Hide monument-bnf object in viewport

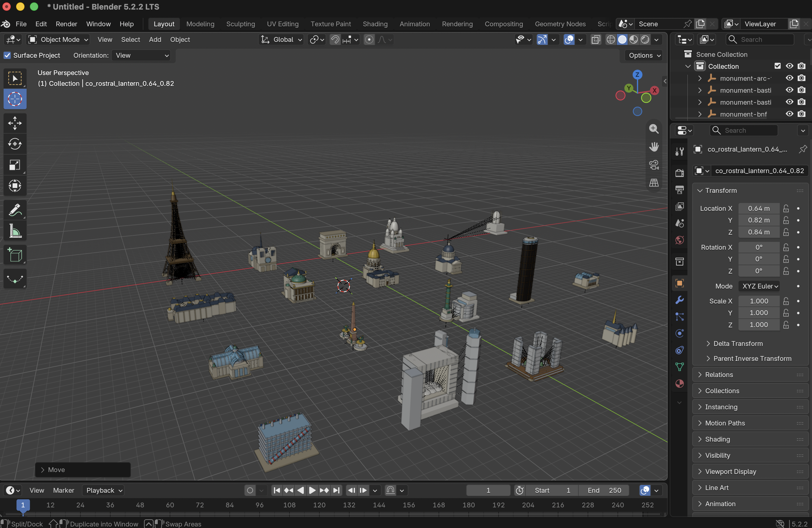click(x=789, y=114)
